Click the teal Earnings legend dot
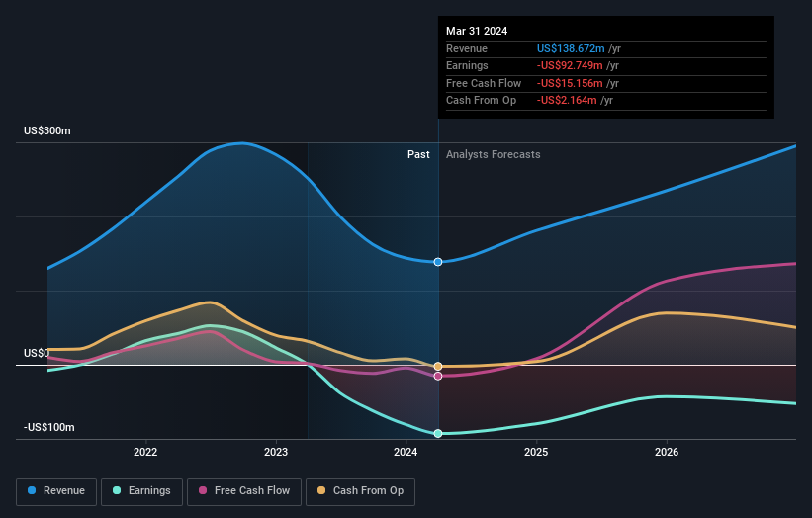The width and height of the screenshot is (812, 518). (x=117, y=490)
